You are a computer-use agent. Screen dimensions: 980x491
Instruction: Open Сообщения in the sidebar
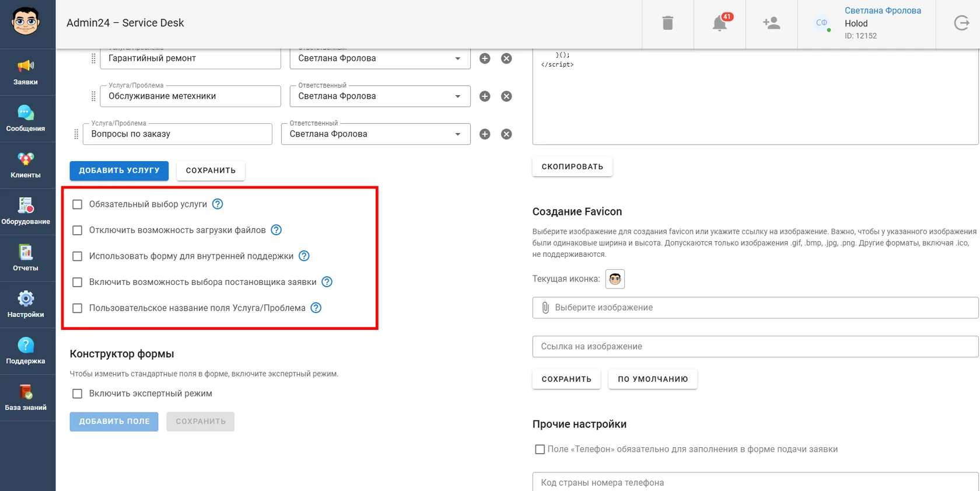(26, 119)
